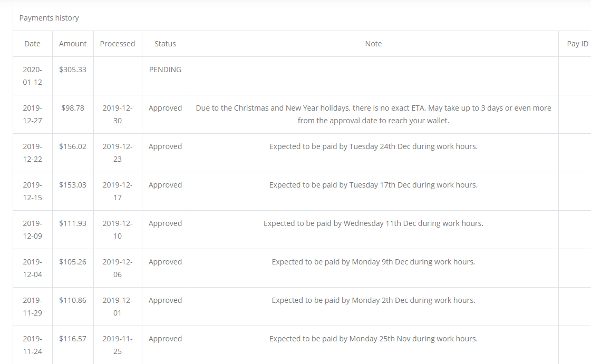
Task: Click the Status column header
Action: [165, 44]
